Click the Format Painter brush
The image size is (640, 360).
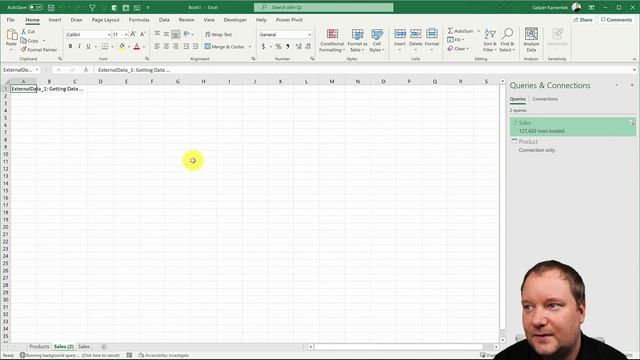(39, 50)
